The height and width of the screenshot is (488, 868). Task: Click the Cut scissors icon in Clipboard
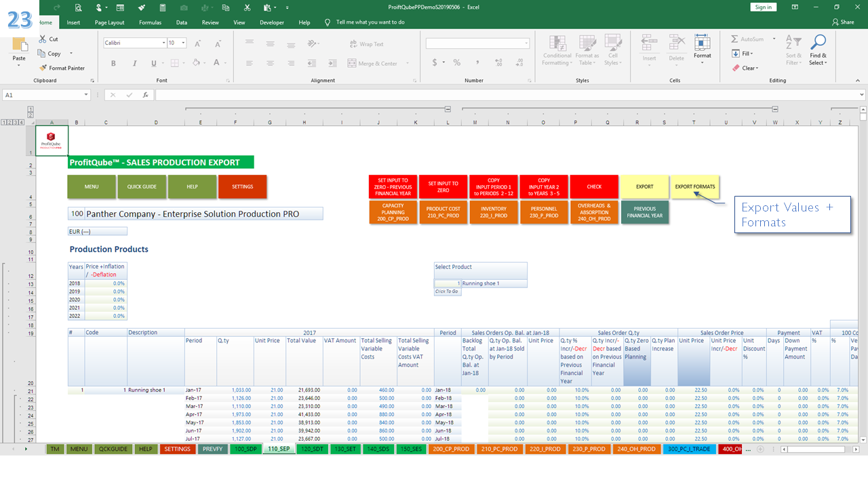[43, 39]
